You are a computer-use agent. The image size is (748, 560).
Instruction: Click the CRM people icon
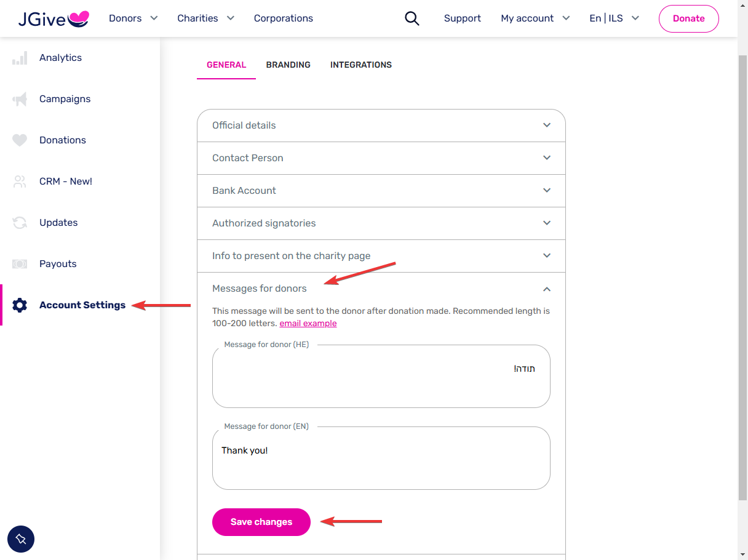(20, 182)
